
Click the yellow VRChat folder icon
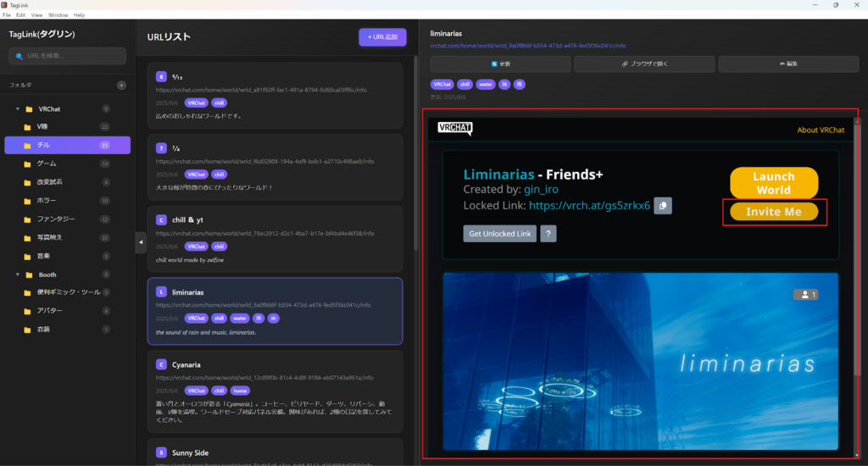click(30, 109)
